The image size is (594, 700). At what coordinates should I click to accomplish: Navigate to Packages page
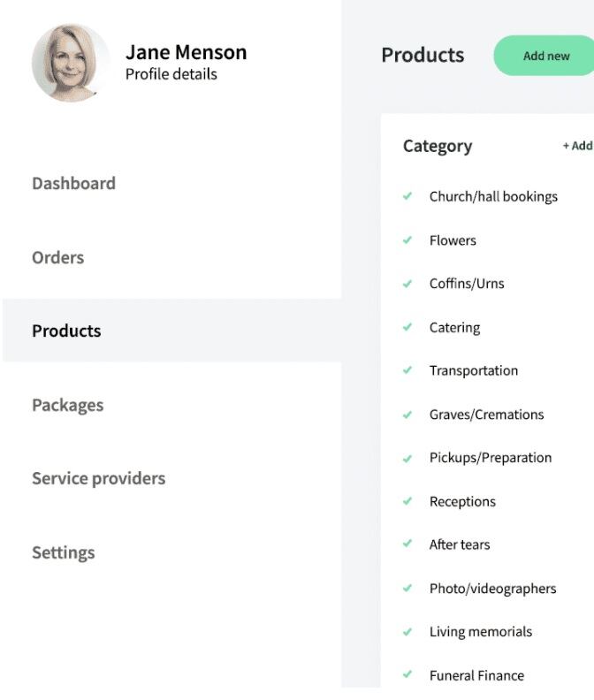pyautogui.click(x=67, y=406)
